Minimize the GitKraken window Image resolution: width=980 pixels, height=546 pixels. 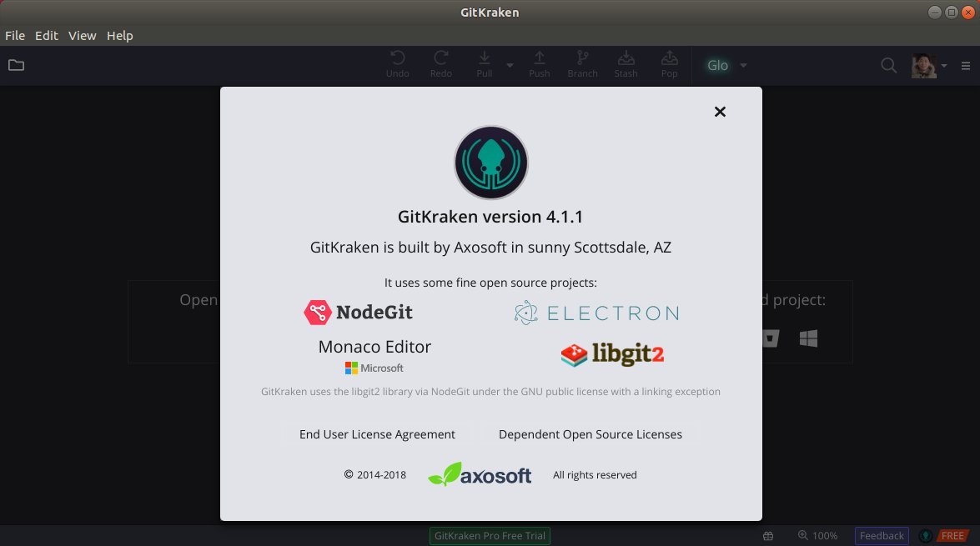[934, 13]
